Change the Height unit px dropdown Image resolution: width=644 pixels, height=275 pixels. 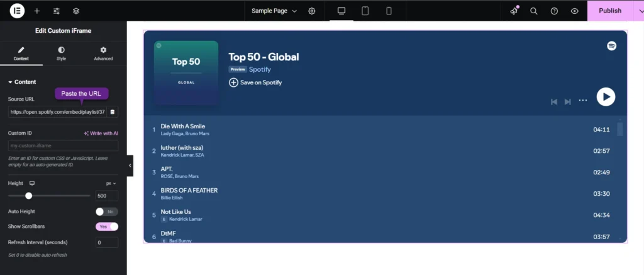(x=111, y=183)
